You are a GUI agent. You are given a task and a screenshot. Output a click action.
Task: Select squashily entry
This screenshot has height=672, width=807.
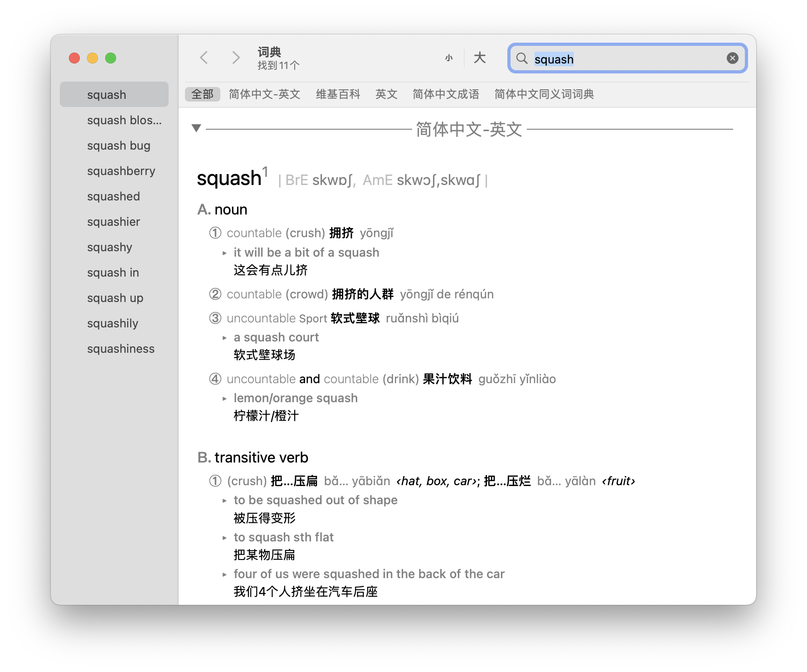click(x=114, y=323)
